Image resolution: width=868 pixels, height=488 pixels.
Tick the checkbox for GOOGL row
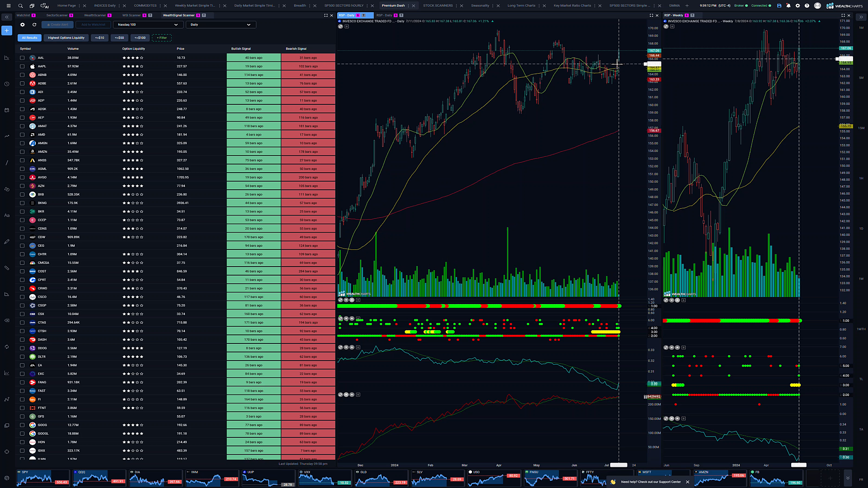point(22,434)
